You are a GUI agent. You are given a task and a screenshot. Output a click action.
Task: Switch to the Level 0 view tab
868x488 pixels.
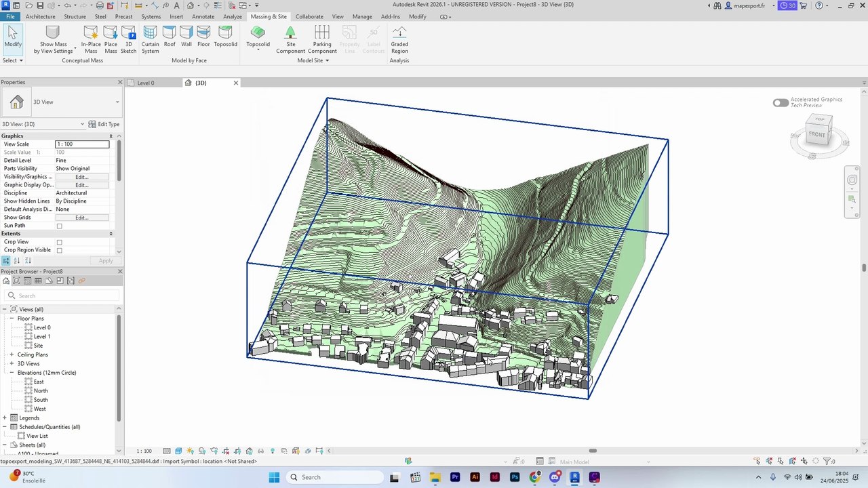click(x=145, y=83)
